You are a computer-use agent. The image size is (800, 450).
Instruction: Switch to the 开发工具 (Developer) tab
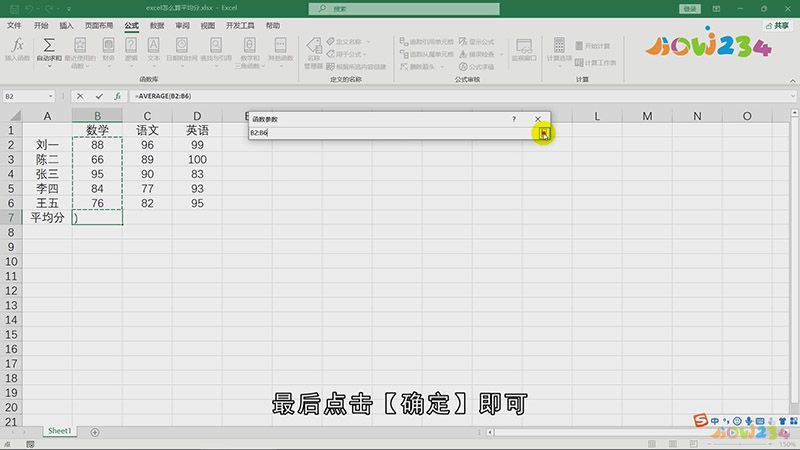click(x=240, y=26)
